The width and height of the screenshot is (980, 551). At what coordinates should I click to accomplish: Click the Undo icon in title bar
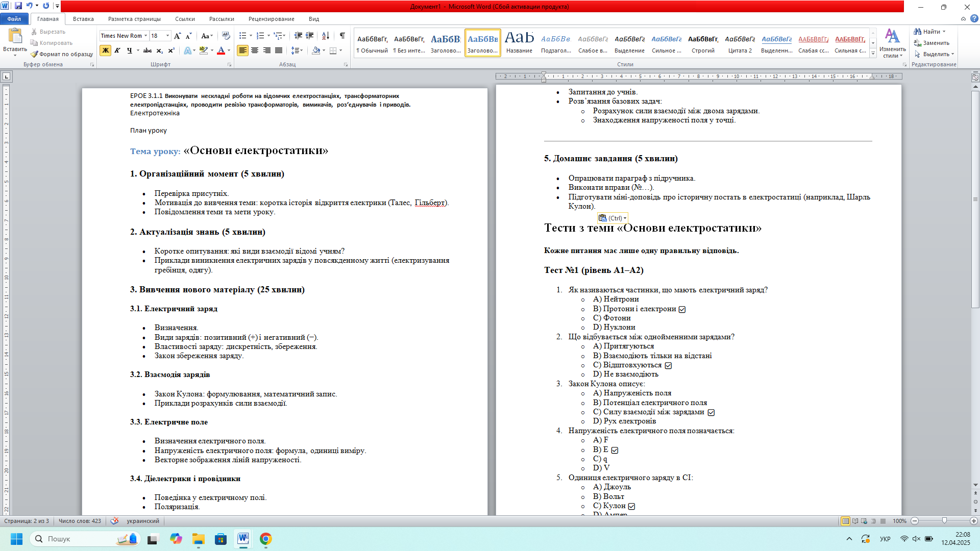point(30,6)
